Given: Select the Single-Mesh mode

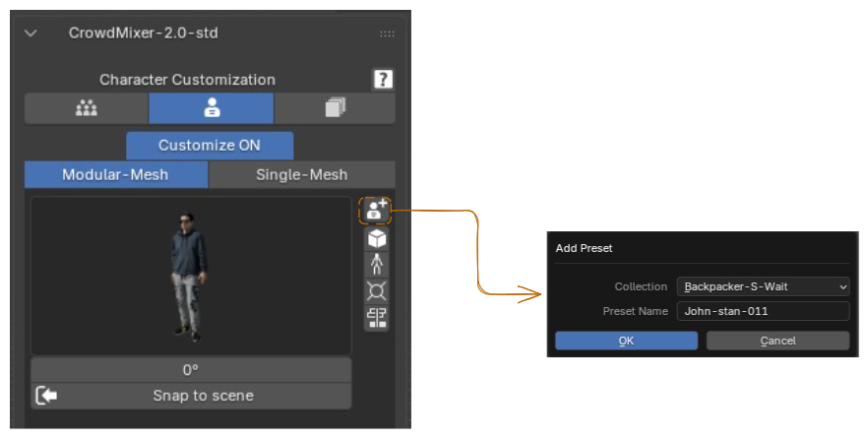Looking at the screenshot, I should coord(302,175).
